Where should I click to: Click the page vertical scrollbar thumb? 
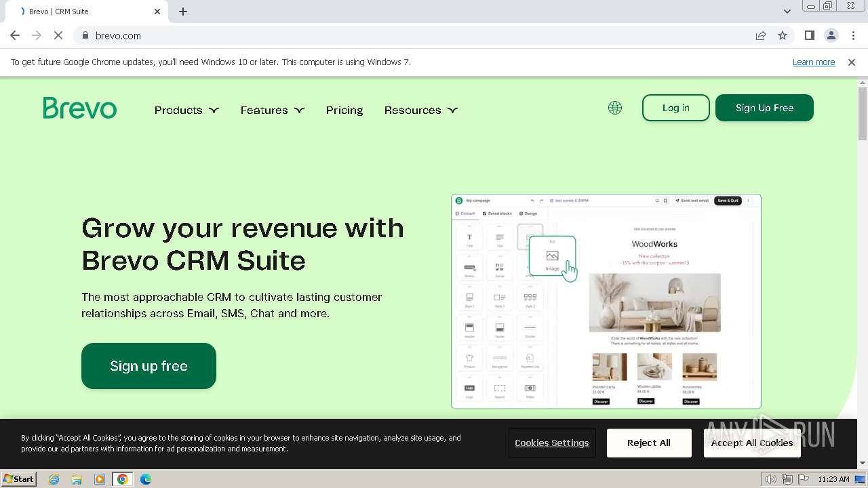click(863, 114)
